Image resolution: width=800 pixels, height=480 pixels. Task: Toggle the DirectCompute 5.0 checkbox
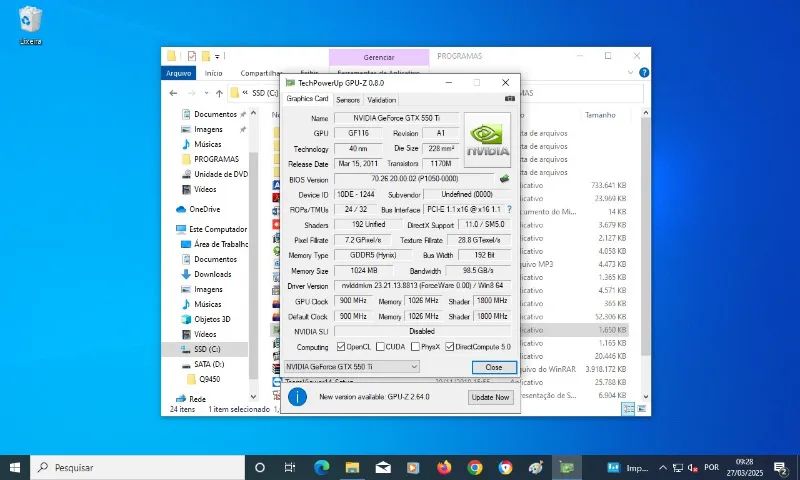[x=450, y=347]
